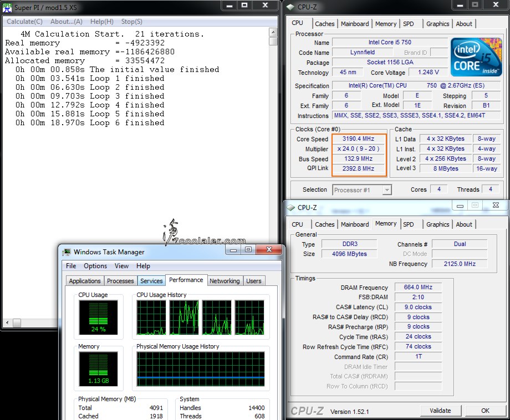
Task: Switch to Processes tab in Task Manager
Action: 120,281
